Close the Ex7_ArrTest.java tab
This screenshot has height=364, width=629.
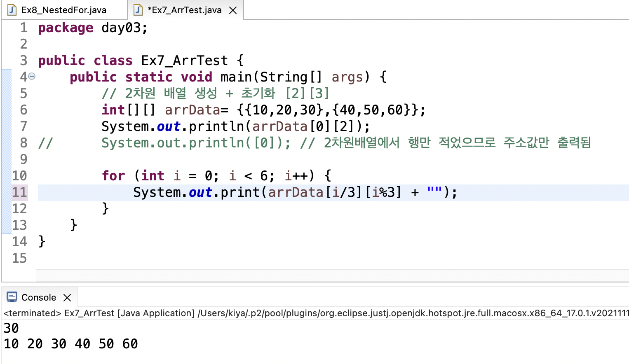pos(233,10)
